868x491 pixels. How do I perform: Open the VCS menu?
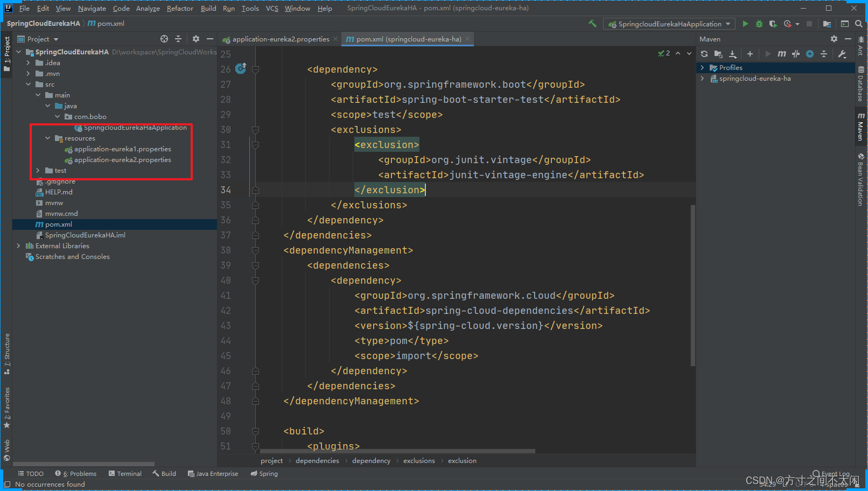point(272,8)
